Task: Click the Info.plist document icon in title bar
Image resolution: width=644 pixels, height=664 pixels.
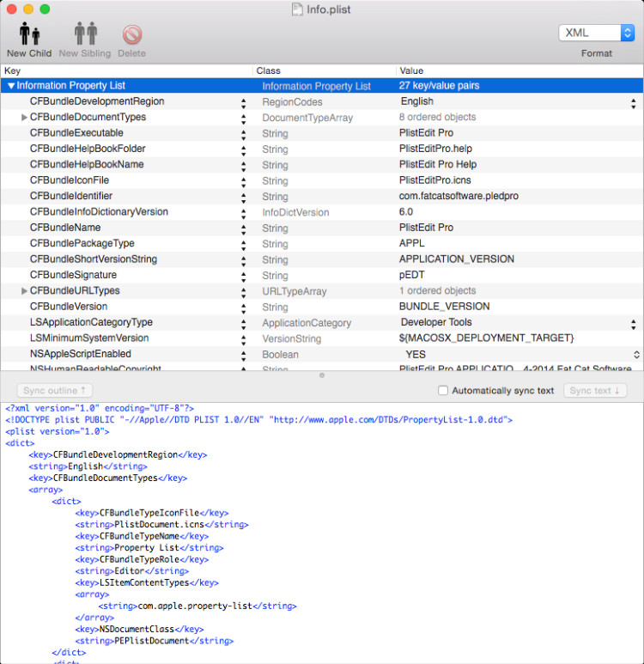Action: [297, 9]
